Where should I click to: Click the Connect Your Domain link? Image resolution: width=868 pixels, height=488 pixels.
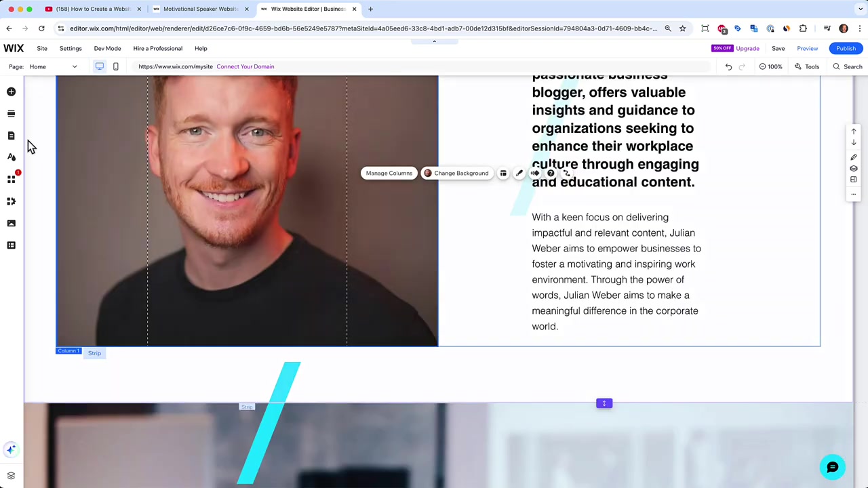[x=245, y=66]
